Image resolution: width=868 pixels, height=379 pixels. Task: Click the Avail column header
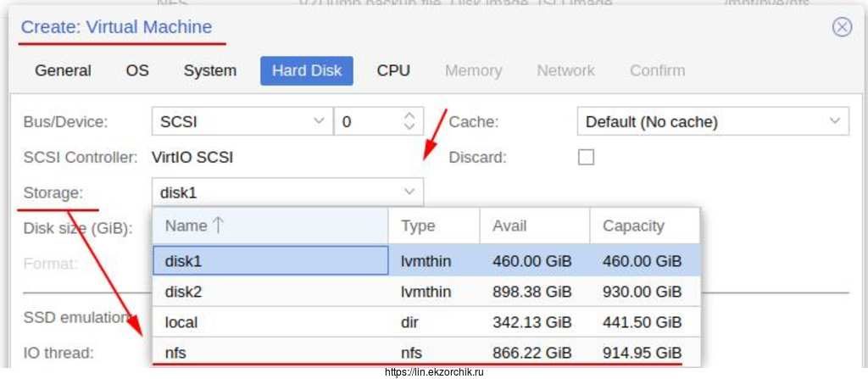[x=509, y=226]
